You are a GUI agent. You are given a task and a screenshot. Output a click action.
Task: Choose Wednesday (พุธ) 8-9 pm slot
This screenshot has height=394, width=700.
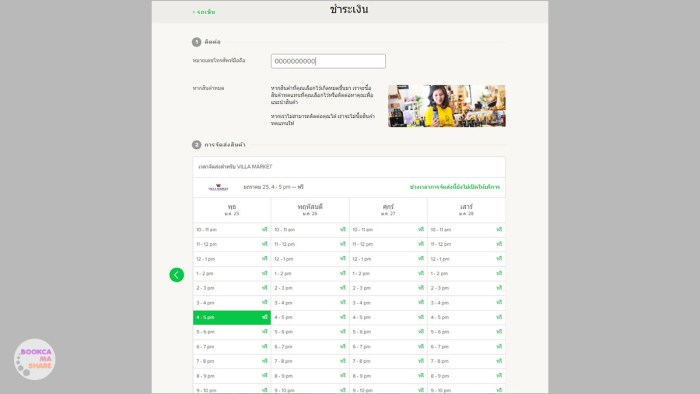click(x=232, y=376)
